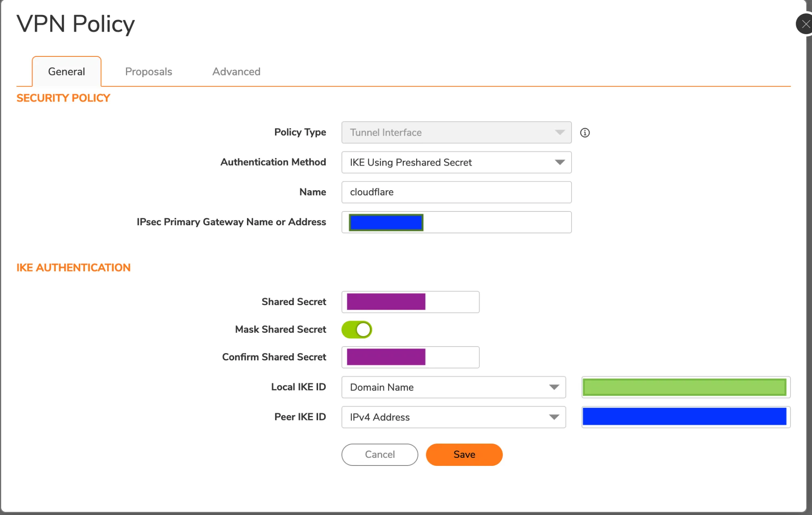The width and height of the screenshot is (812, 515).
Task: Click the Cancel button
Action: pyautogui.click(x=380, y=454)
